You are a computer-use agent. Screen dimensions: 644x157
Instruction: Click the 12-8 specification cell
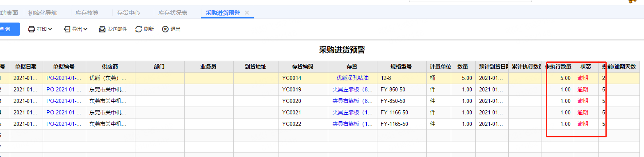(x=402, y=78)
